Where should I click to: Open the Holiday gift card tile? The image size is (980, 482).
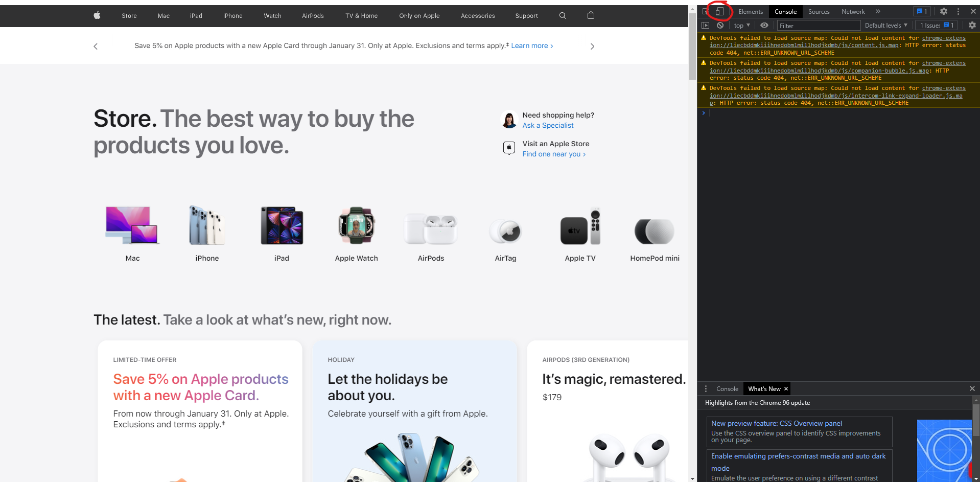[x=414, y=411]
